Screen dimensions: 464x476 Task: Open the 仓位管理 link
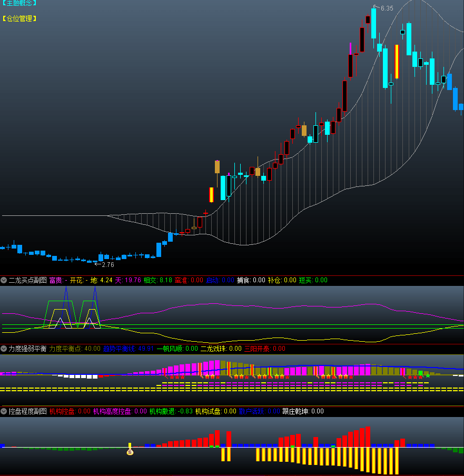pyautogui.click(x=19, y=18)
